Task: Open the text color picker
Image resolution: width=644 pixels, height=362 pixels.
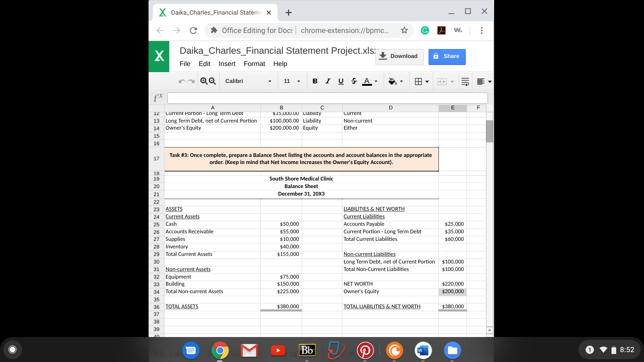Action: click(367, 81)
